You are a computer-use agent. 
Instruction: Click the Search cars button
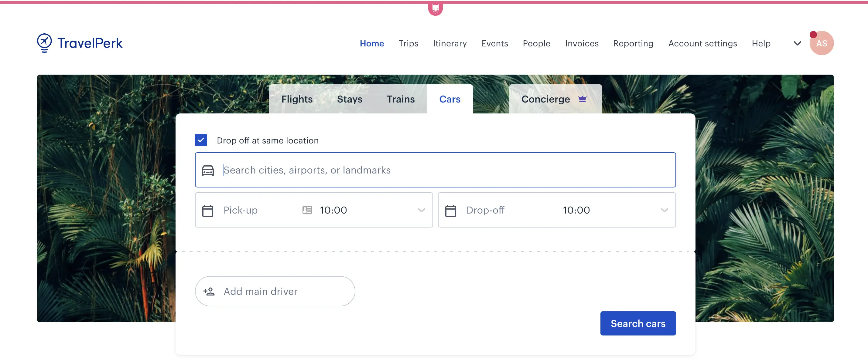638,323
